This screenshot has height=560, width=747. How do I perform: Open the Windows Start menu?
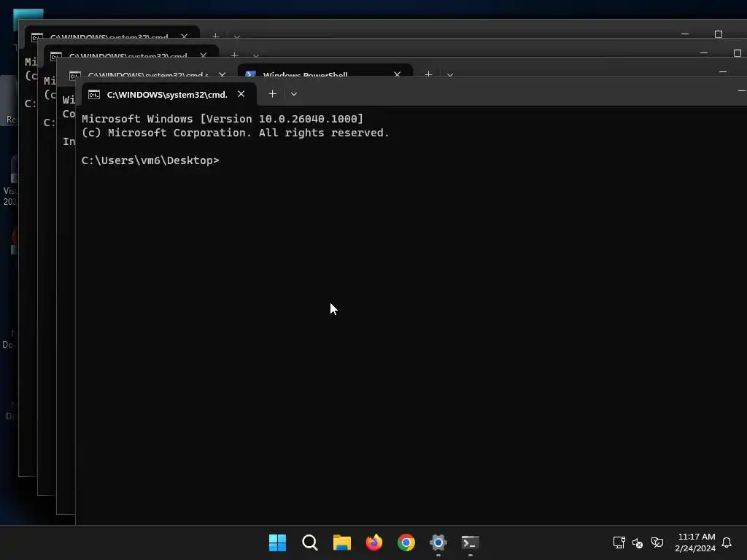(277, 542)
